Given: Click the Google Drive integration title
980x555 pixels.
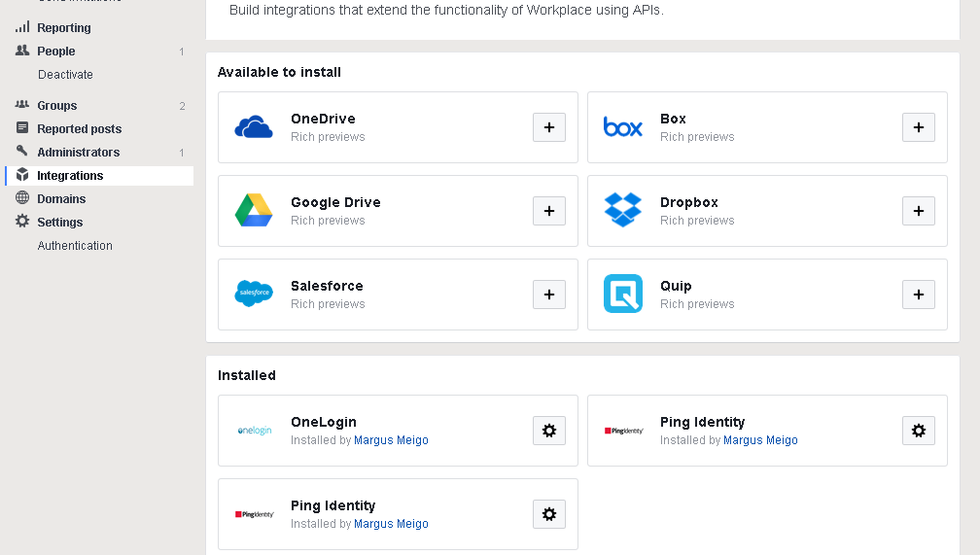Looking at the screenshot, I should point(335,202).
